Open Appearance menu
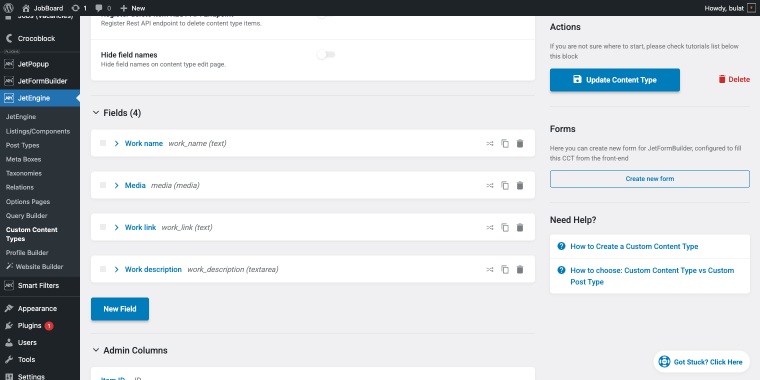Image resolution: width=760 pixels, height=380 pixels. 37,308
